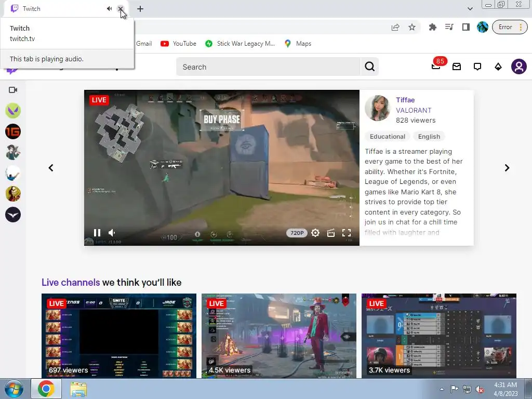Screen dimensions: 532x399
Task: Bookmark this page with the star icon
Action: (x=412, y=27)
